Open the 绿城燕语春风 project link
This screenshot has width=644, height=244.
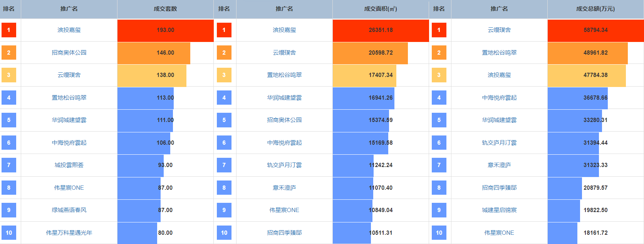(x=69, y=210)
